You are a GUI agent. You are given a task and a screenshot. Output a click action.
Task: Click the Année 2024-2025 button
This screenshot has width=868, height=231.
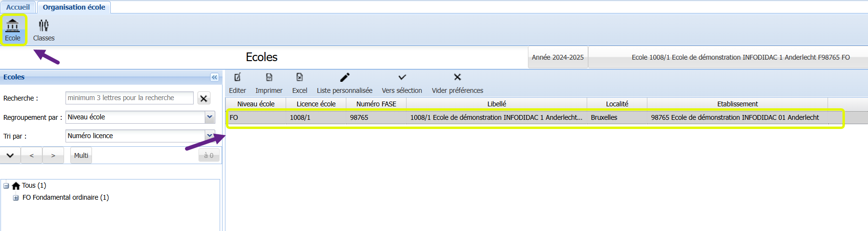pyautogui.click(x=557, y=57)
